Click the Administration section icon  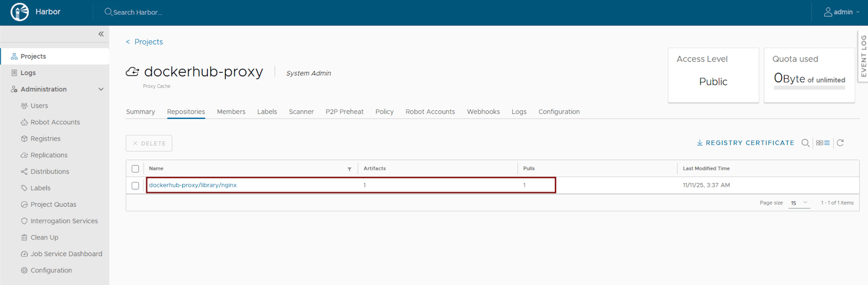point(14,89)
